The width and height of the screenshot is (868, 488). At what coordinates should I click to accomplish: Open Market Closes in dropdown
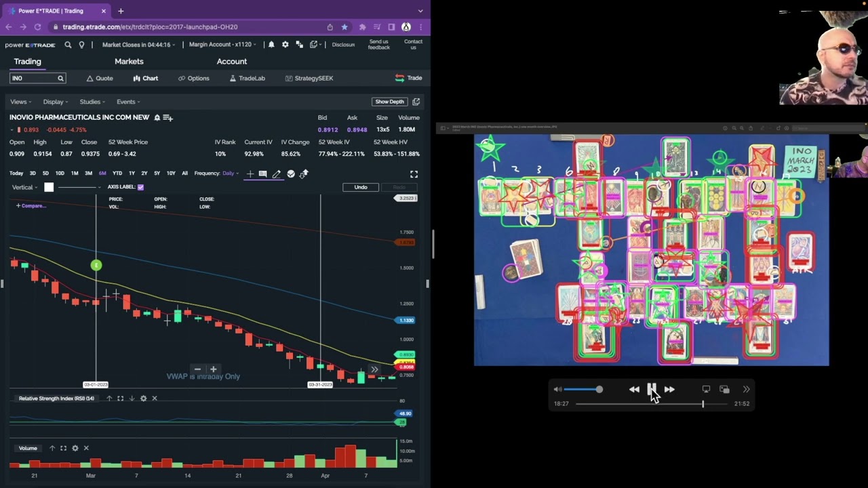(x=138, y=45)
